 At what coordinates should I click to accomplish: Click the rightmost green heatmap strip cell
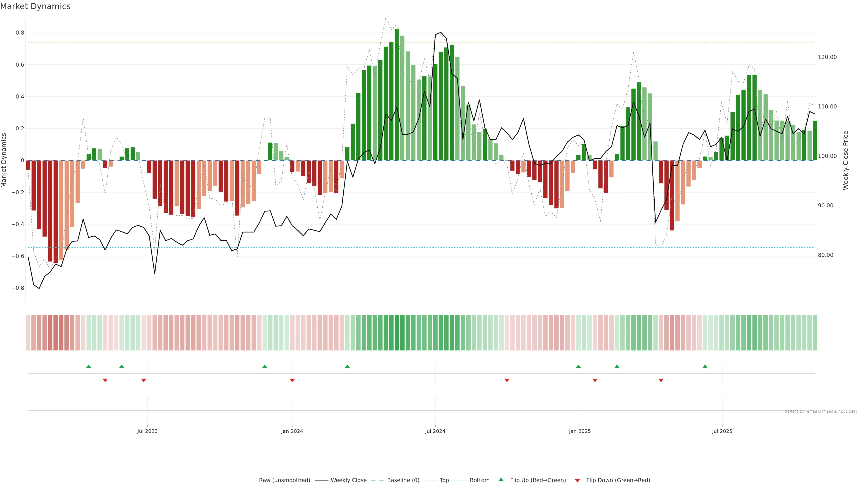[815, 332]
